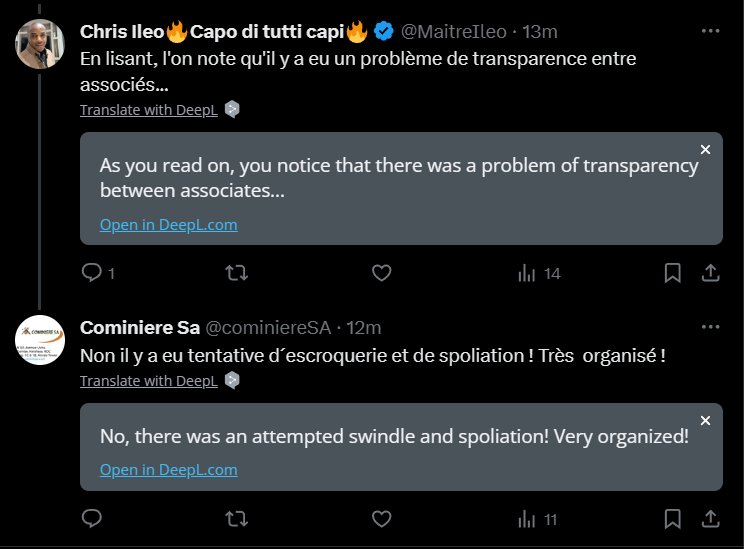Reply to Cominiere Sa's tweet
Screen dimensions: 744x549
[x=92, y=518]
